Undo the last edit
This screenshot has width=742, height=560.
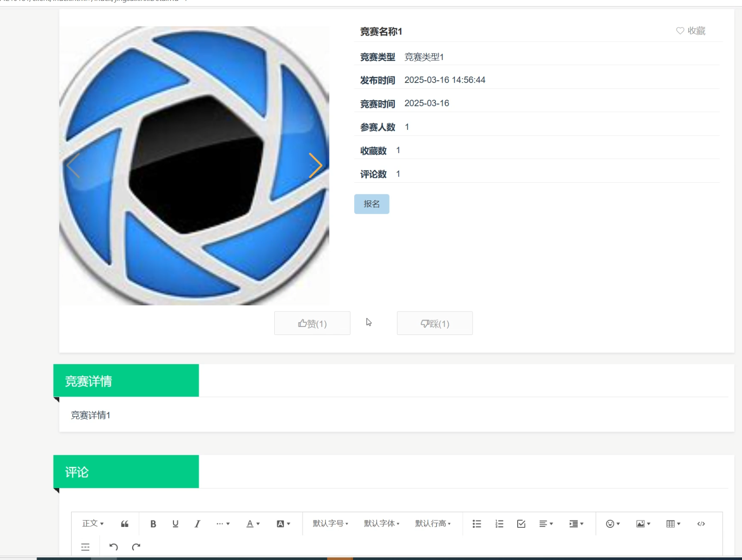click(x=114, y=547)
